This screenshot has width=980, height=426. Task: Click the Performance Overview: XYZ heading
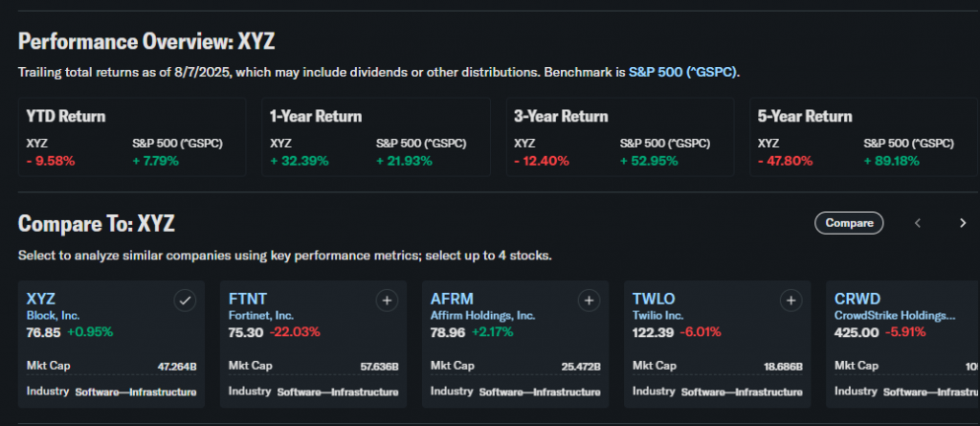[146, 42]
